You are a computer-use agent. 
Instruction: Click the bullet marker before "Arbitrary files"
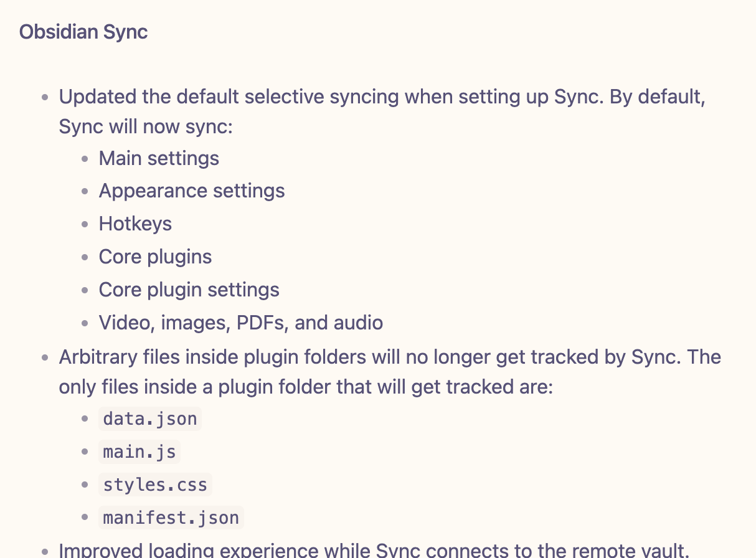[45, 358]
